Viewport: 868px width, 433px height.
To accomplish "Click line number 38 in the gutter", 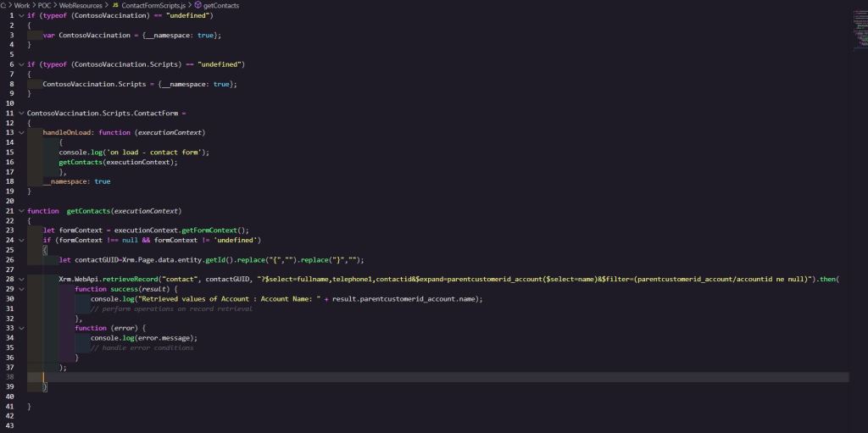I will (11, 376).
